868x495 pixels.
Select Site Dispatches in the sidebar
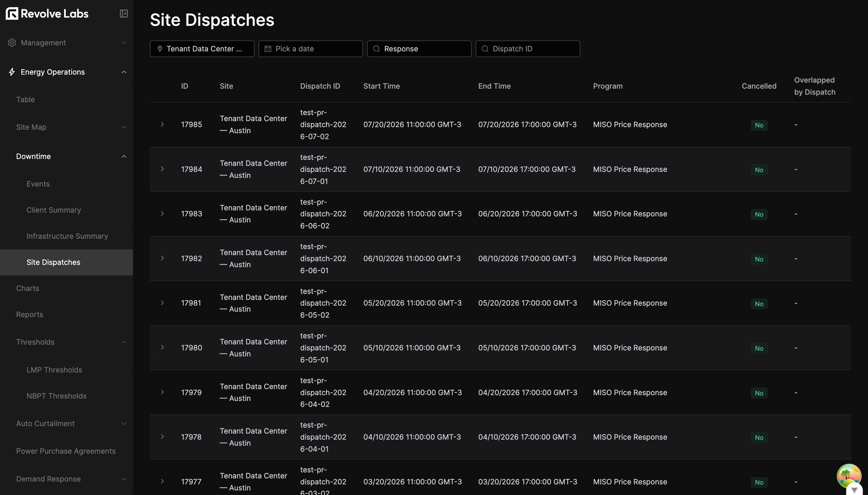coord(66,263)
